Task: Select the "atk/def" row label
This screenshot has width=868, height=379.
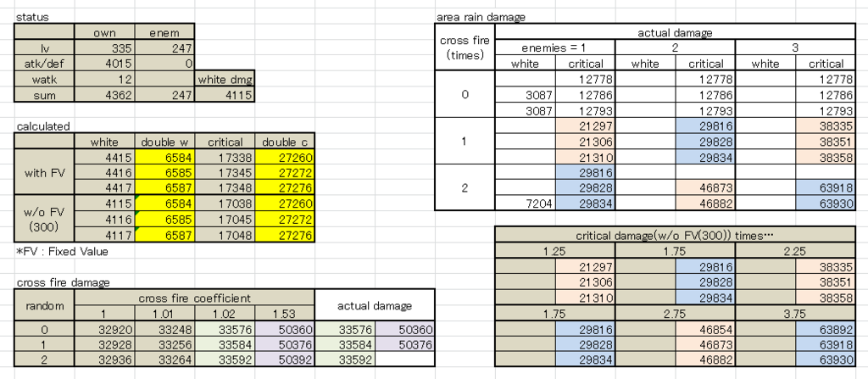Action: click(45, 64)
